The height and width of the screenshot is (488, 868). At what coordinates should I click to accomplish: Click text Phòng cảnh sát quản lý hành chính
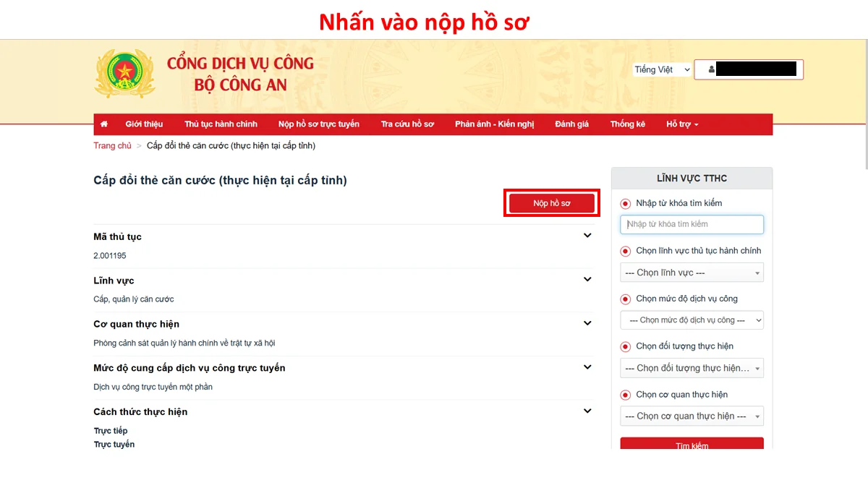coord(184,343)
